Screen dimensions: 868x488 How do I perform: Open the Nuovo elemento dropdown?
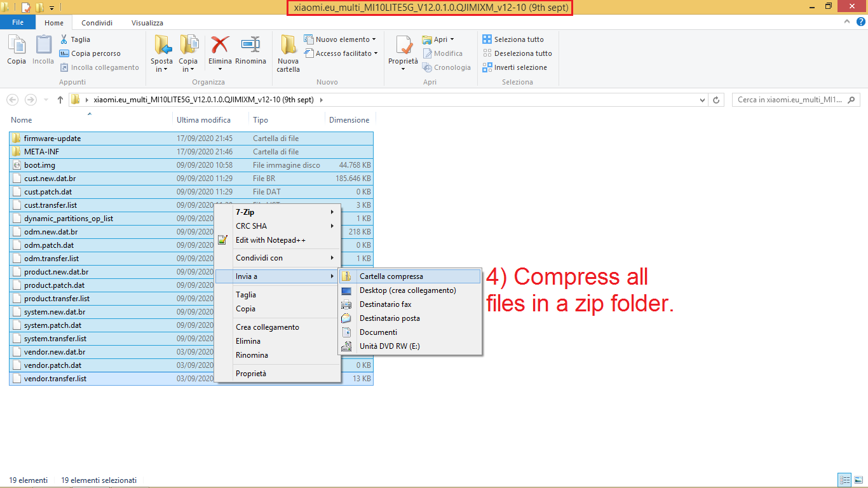[340, 39]
